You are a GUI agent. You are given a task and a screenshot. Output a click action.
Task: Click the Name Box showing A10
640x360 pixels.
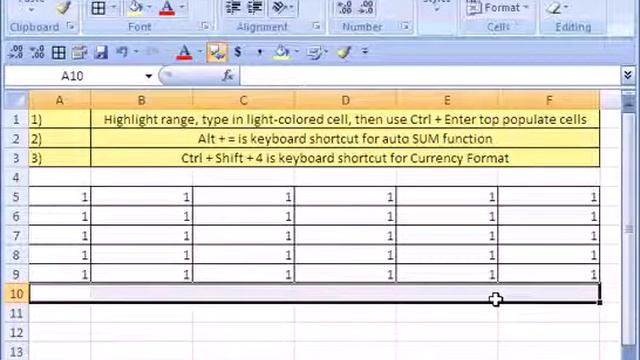[x=72, y=76]
